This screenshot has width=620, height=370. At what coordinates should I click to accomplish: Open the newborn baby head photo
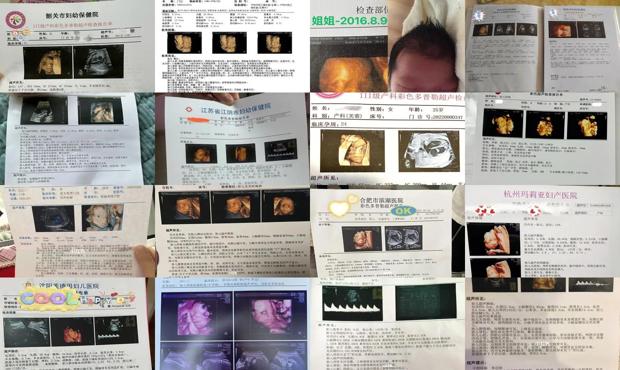pyautogui.click(x=426, y=46)
